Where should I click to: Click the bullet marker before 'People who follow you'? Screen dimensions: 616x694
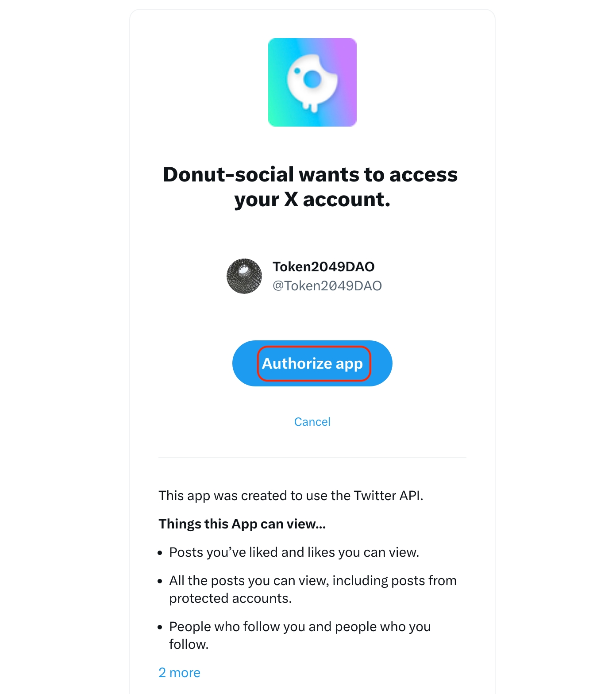click(160, 627)
